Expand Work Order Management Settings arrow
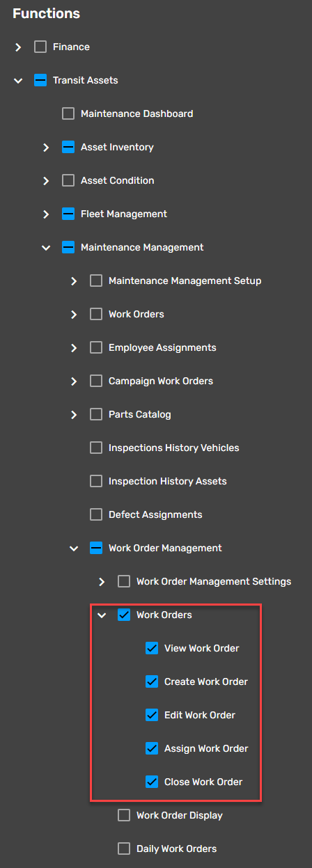 click(102, 581)
